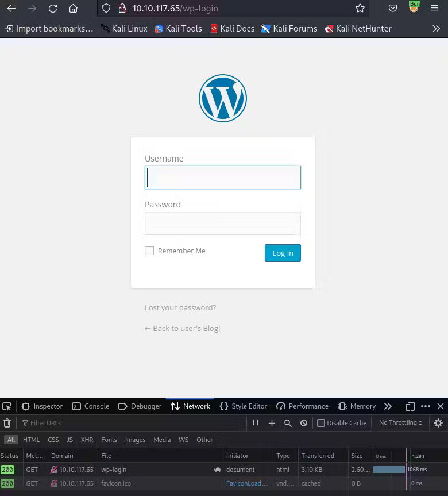Filter requests by WS
Image resolution: width=448 pixels, height=496 pixels.
(183, 440)
